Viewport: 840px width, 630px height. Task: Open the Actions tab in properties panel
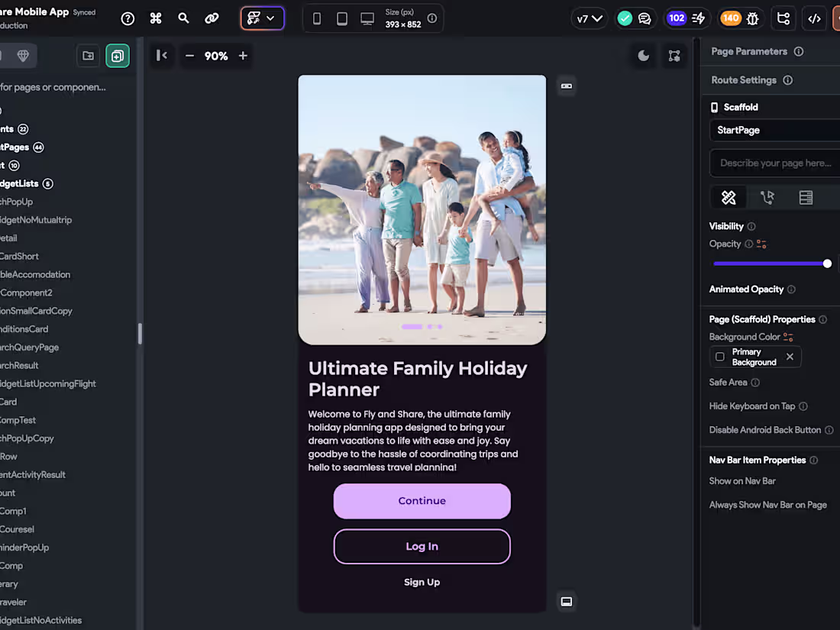coord(767,197)
